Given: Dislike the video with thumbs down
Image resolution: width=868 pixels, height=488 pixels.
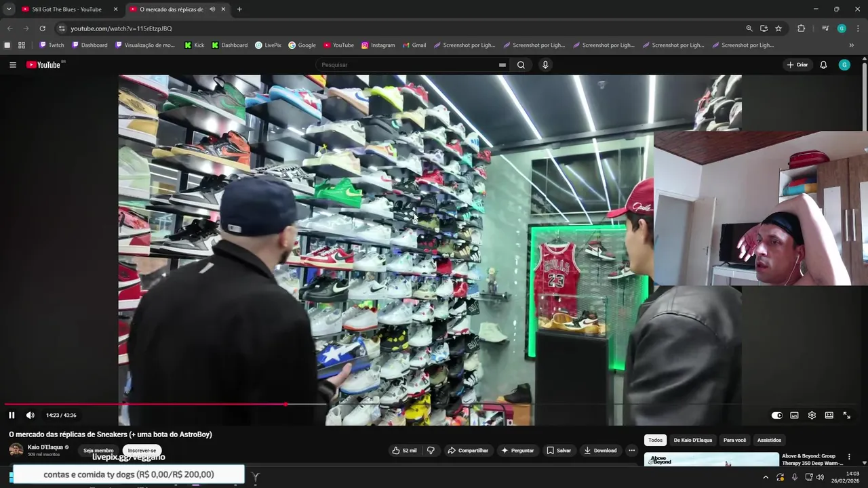Looking at the screenshot, I should pyautogui.click(x=431, y=451).
